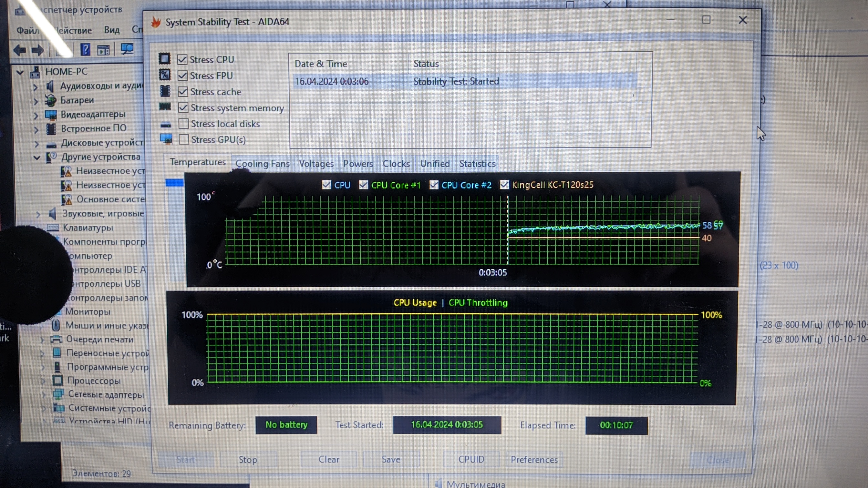Click the Встроенное ПО firmware icon
The image size is (868, 488).
51,129
